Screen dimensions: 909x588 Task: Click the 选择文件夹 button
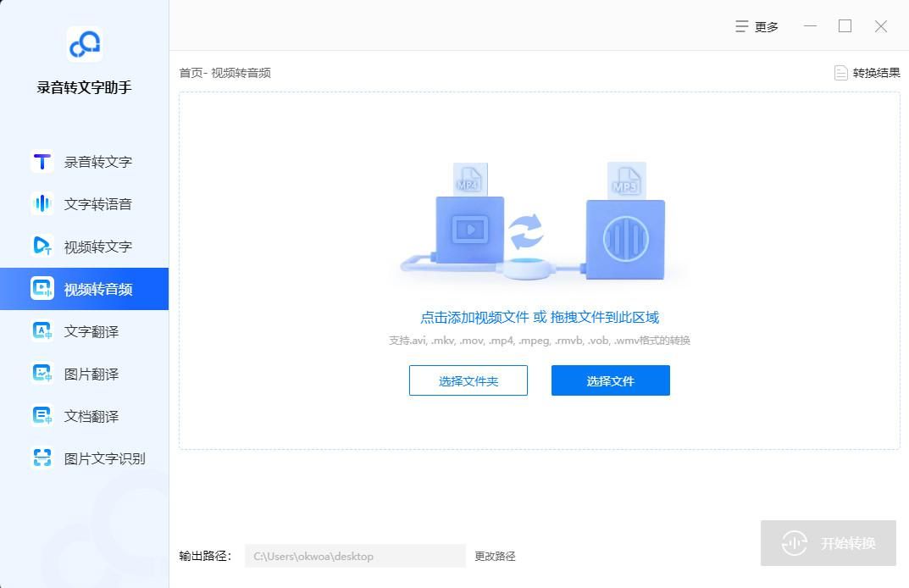468,380
